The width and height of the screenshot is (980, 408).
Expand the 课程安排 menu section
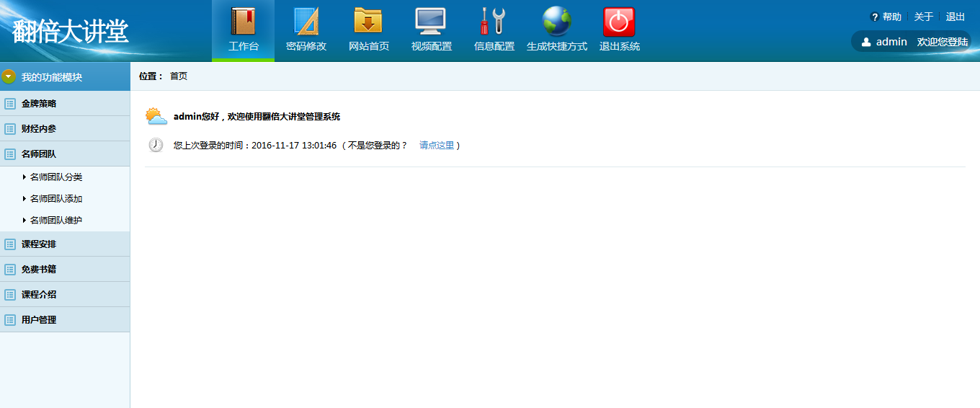(65, 244)
